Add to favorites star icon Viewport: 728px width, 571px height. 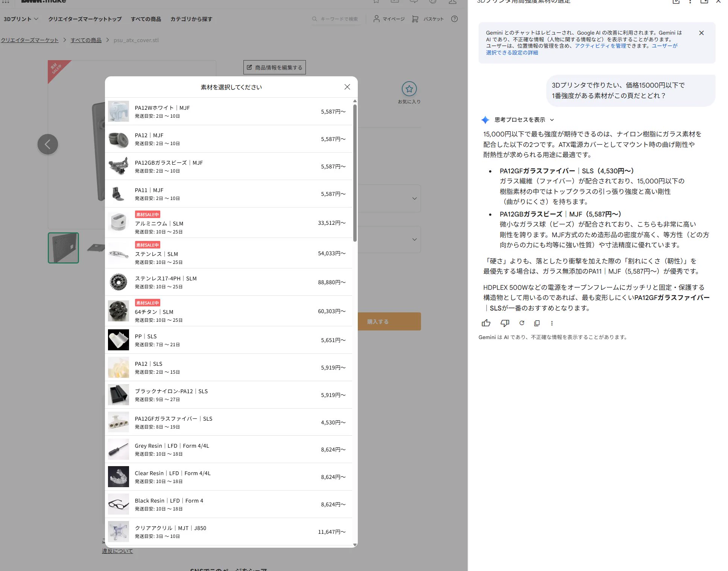[x=409, y=89]
